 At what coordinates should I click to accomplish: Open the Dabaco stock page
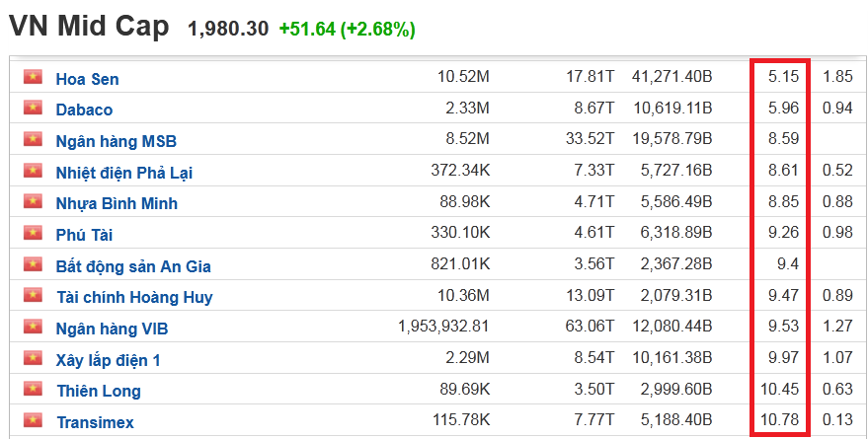(x=84, y=110)
